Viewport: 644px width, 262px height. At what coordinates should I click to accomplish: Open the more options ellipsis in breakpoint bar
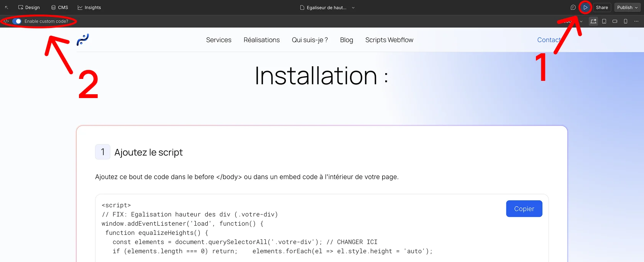[x=636, y=21]
